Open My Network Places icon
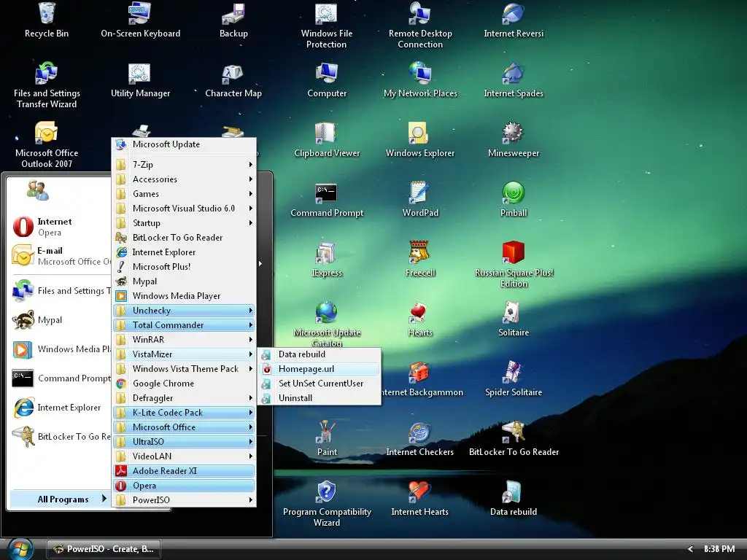 point(420,79)
